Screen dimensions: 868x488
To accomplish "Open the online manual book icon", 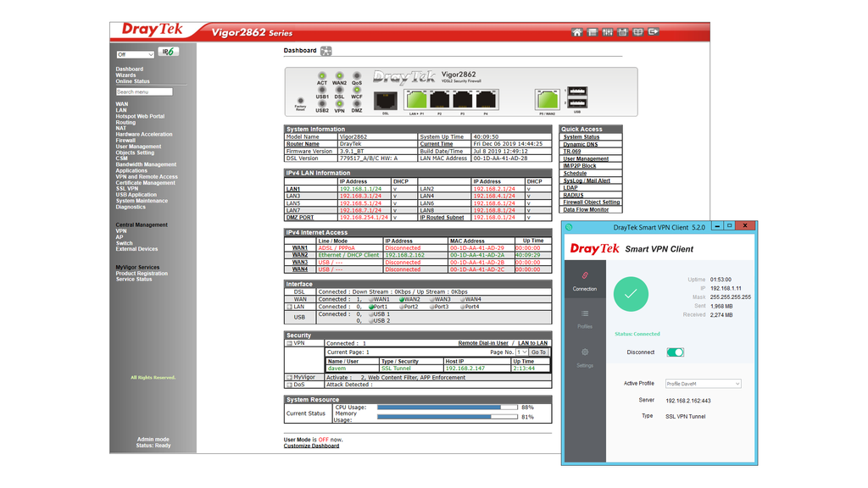I will 637,31.
